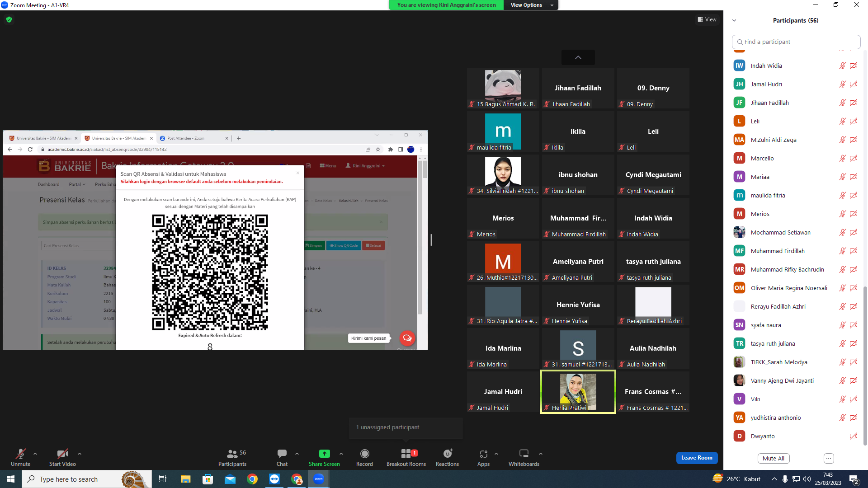868x488 pixels.
Task: Open the Mail app from taskbar
Action: coord(230,479)
